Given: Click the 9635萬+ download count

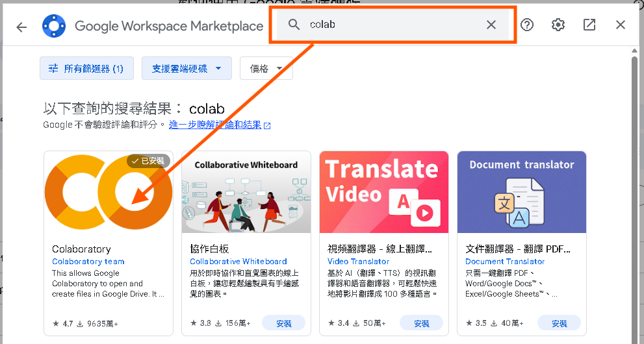Looking at the screenshot, I should pos(98,323).
